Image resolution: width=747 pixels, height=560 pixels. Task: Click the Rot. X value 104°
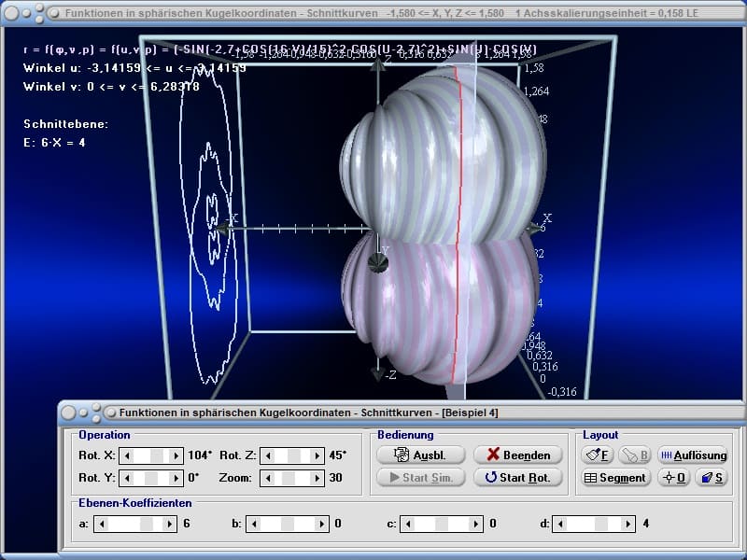[x=200, y=455]
